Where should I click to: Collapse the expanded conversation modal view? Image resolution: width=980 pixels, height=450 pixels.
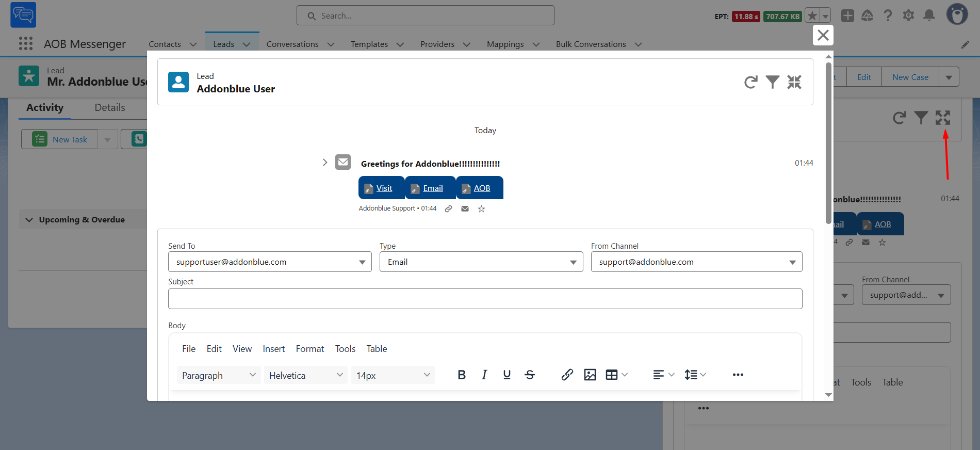pyautogui.click(x=794, y=82)
